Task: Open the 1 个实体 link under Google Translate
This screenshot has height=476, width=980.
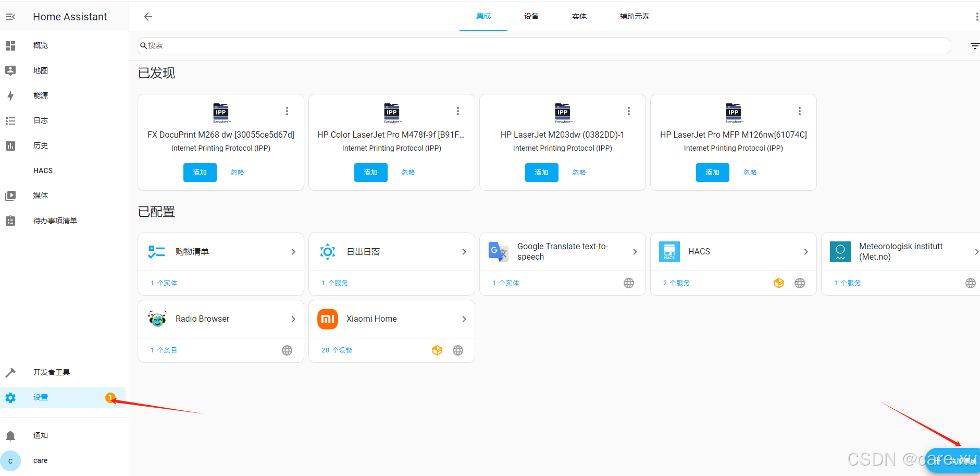Action: click(x=506, y=283)
